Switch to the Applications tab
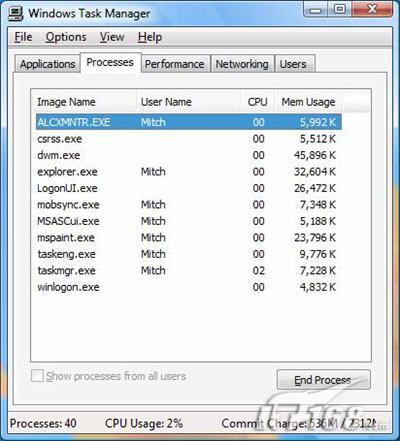Screen dimensions: 400x441 point(47,64)
